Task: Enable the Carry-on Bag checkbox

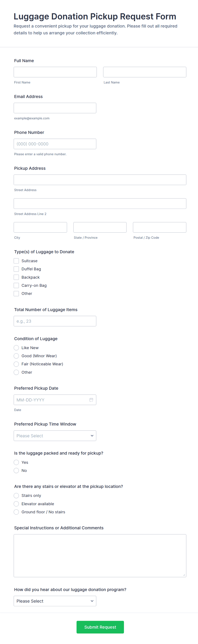Action: 16,285
